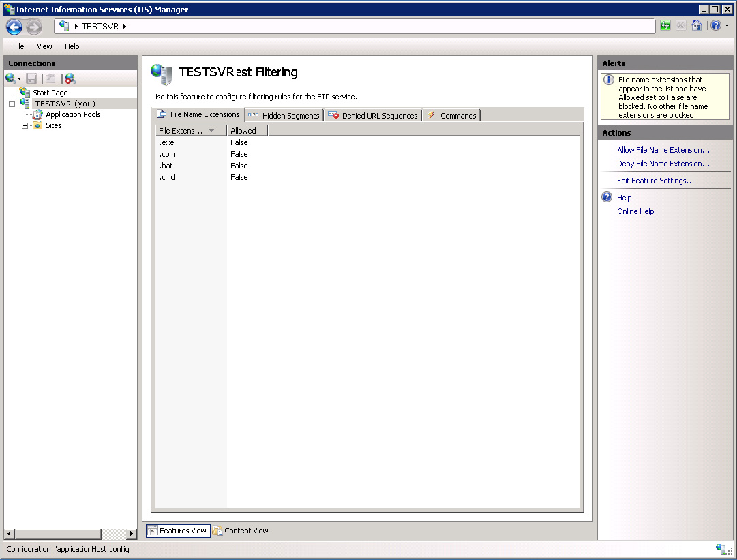This screenshot has width=737, height=560.
Task: Open the blue help question icon in toolbar
Action: [715, 26]
